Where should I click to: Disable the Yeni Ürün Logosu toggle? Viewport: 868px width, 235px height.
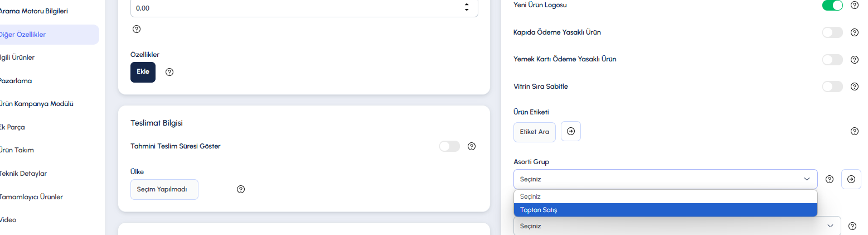832,5
